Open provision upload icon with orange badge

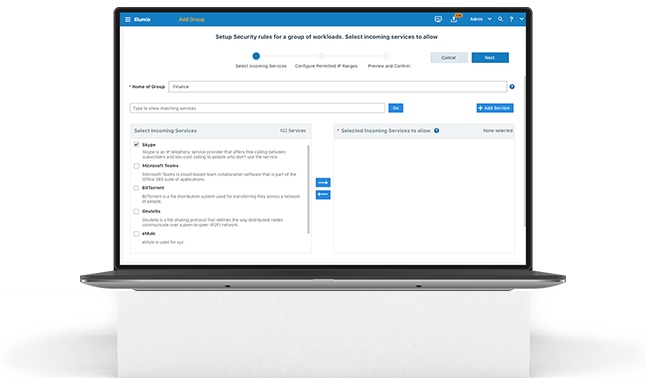[454, 19]
